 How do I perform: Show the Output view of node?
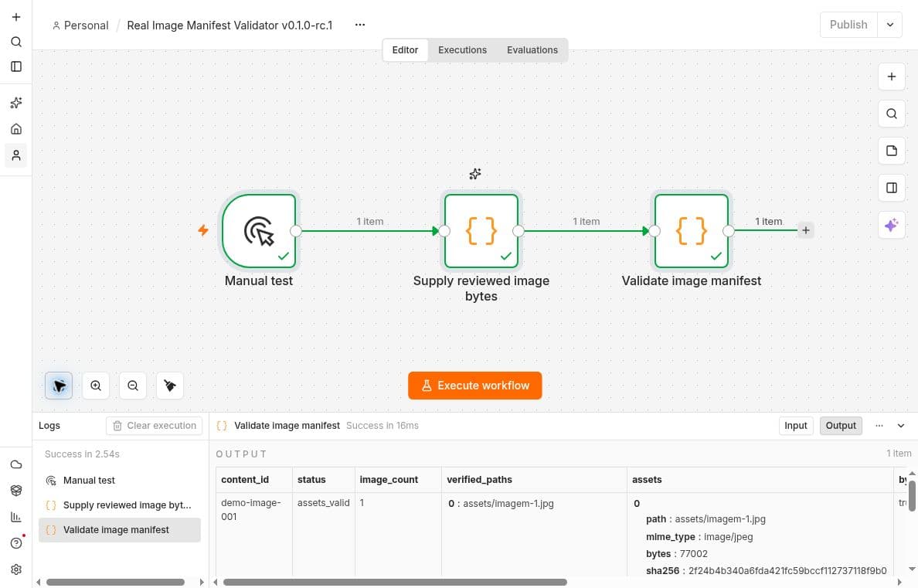click(x=841, y=426)
